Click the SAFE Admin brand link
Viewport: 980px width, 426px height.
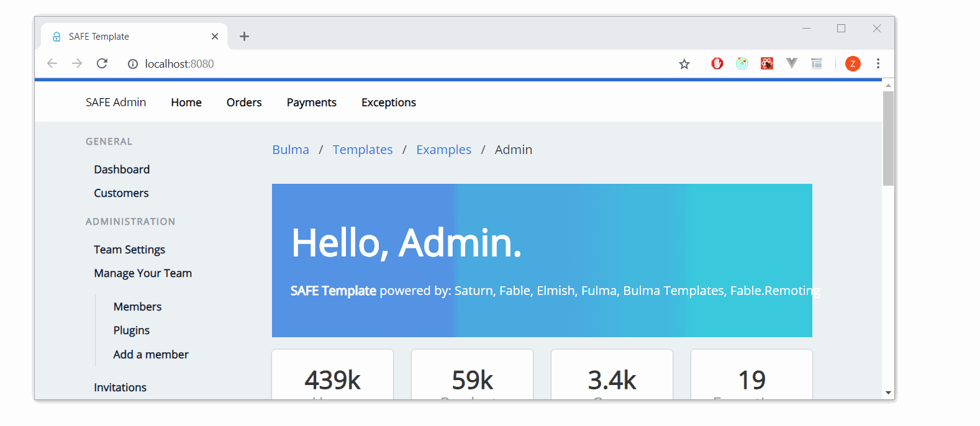pos(116,102)
